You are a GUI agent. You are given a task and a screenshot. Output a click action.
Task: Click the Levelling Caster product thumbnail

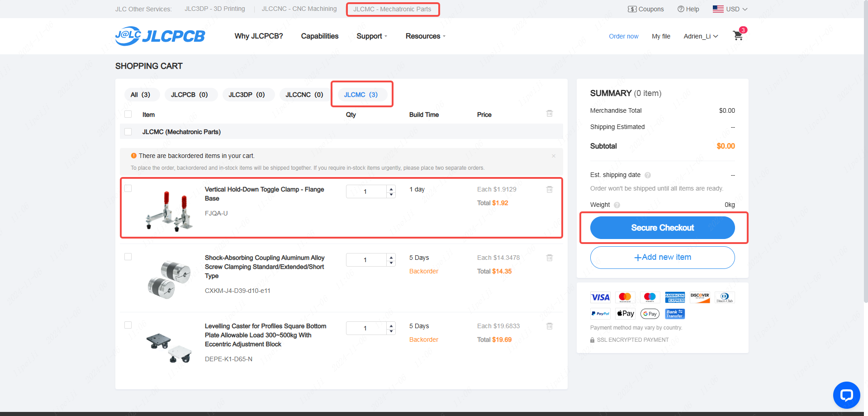pyautogui.click(x=169, y=347)
